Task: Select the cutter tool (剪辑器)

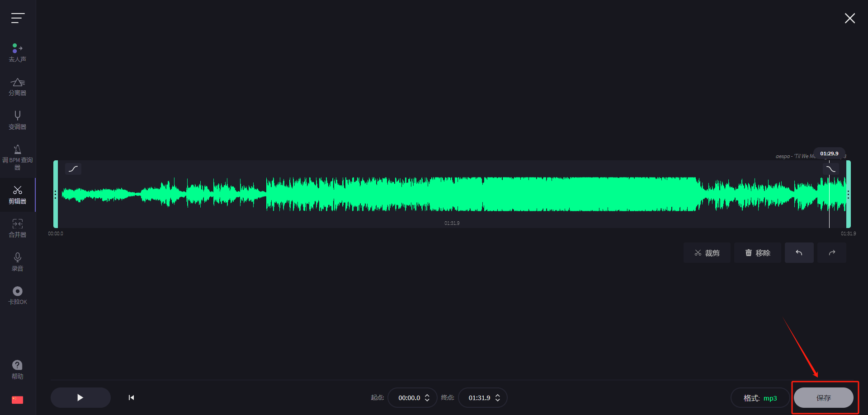Action: click(18, 195)
